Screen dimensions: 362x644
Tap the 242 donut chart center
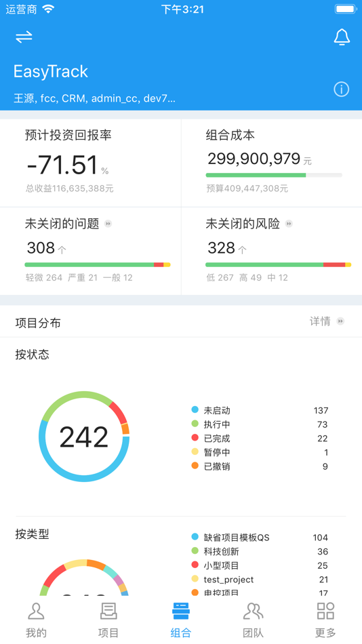coord(84,437)
